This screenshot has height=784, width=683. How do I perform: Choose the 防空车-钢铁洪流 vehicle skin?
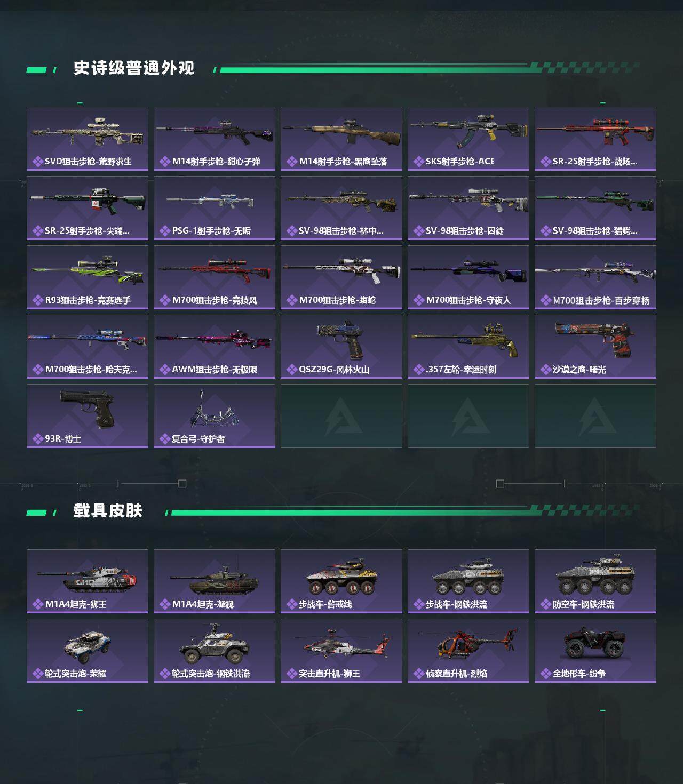click(x=595, y=581)
